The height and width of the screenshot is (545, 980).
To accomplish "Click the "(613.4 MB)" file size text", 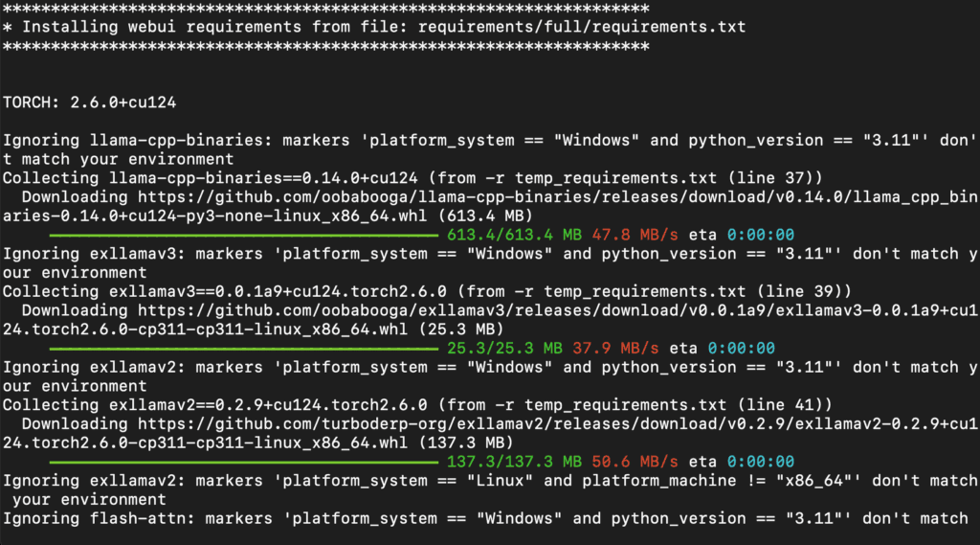I will 485,216.
